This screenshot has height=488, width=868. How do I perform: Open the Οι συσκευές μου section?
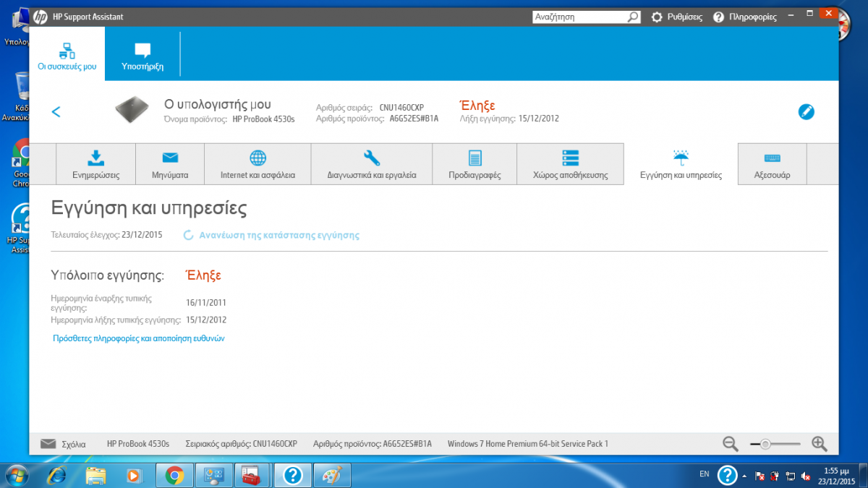(x=67, y=54)
